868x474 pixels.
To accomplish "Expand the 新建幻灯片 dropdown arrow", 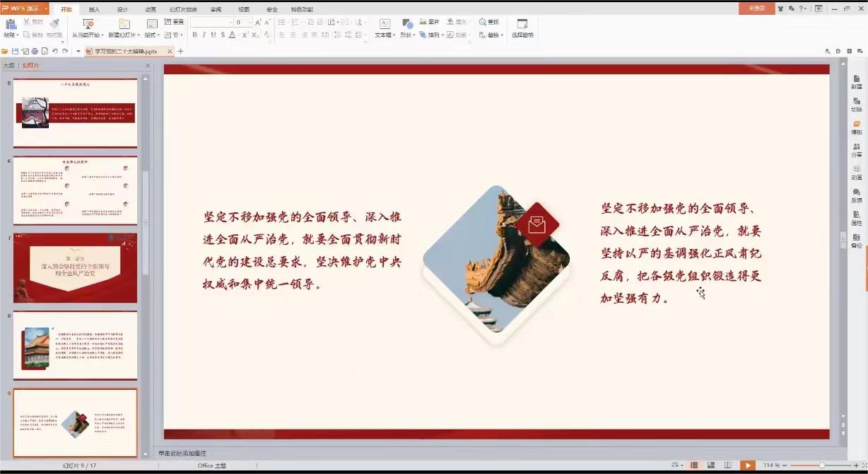I will tap(139, 35).
